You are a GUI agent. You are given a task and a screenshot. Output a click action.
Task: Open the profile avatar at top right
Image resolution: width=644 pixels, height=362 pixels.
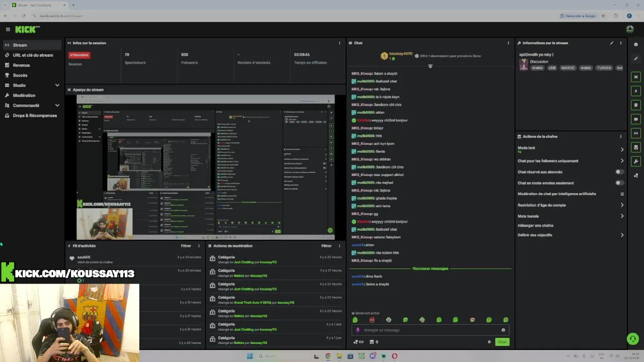click(629, 29)
